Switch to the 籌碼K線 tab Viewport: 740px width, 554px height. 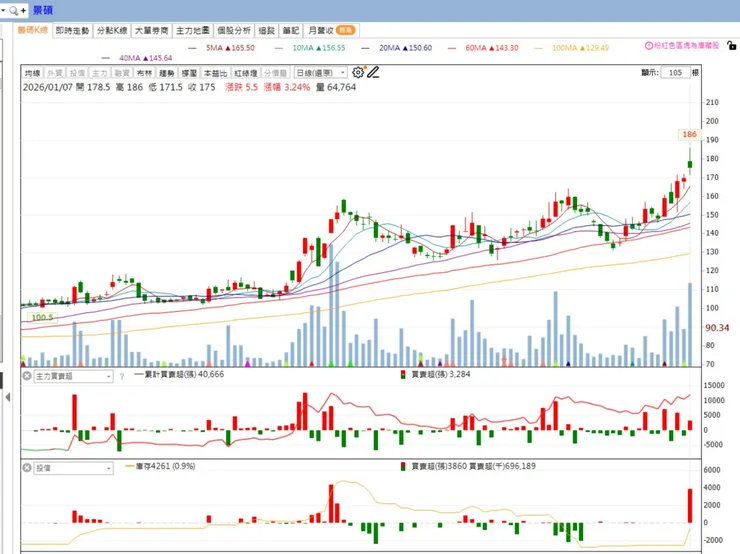[33, 30]
